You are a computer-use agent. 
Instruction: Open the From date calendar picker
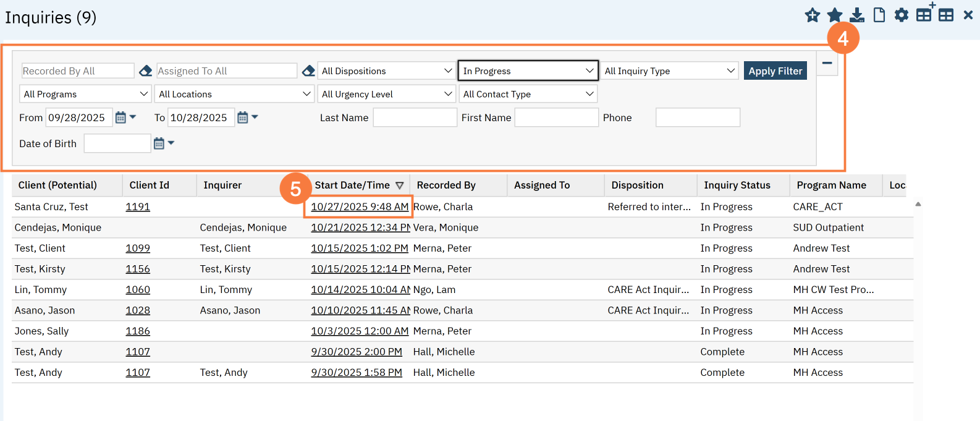pos(121,117)
